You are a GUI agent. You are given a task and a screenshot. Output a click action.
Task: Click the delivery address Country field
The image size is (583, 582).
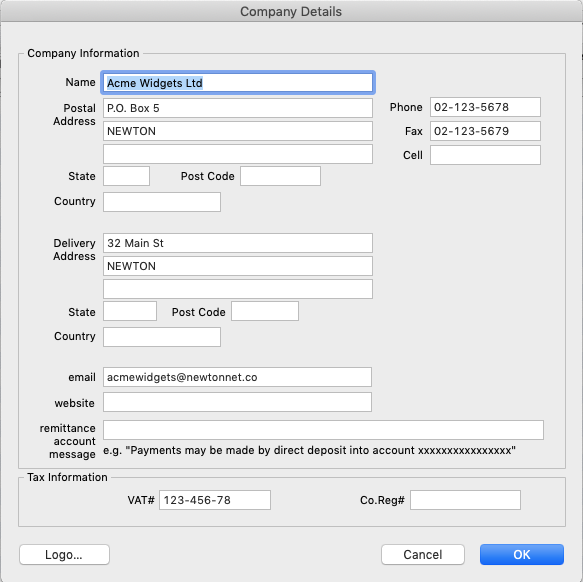pyautogui.click(x=162, y=337)
